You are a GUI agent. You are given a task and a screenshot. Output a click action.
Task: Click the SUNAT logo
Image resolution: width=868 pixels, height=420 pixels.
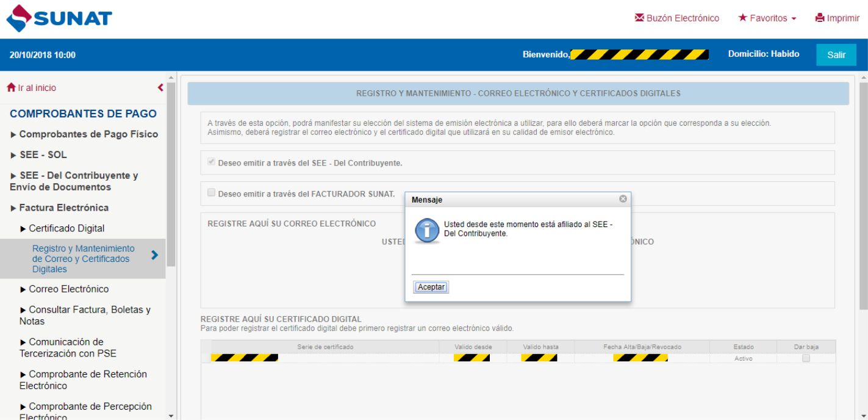(x=59, y=18)
